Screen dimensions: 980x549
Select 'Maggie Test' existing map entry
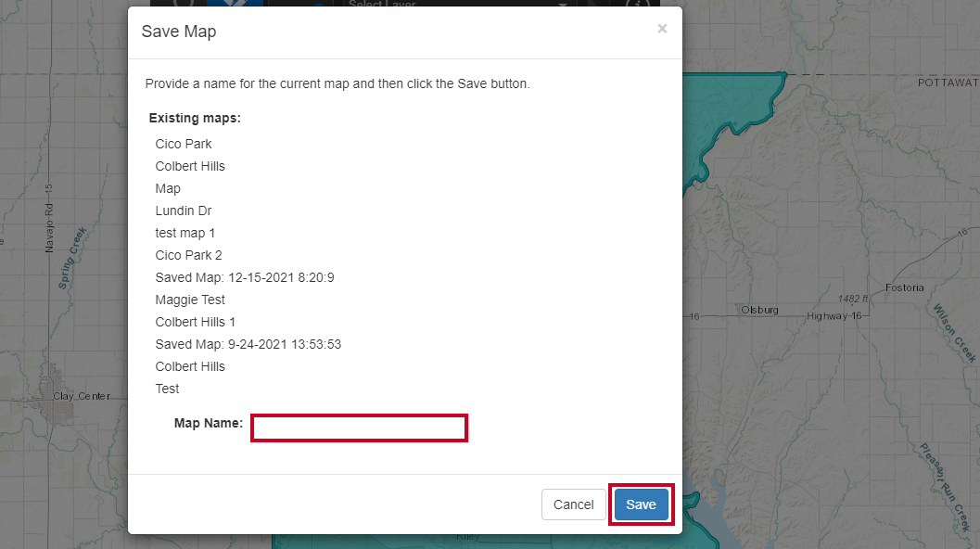point(190,300)
